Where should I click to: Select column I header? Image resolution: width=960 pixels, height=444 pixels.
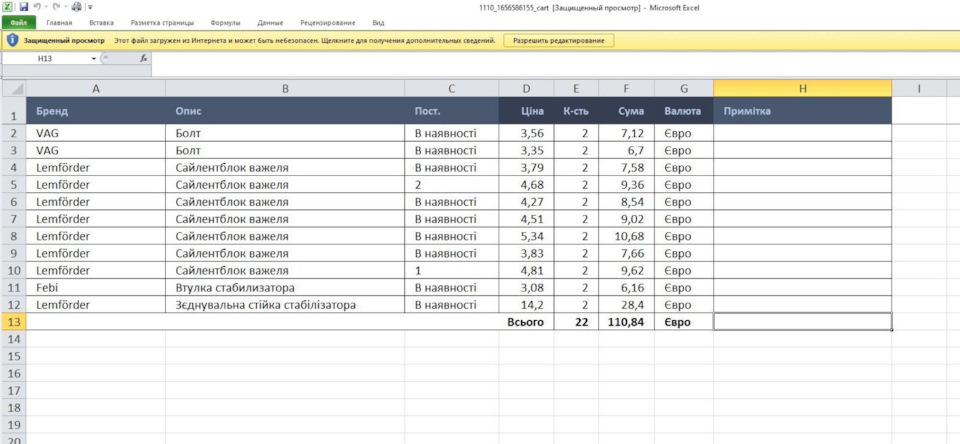point(919,89)
